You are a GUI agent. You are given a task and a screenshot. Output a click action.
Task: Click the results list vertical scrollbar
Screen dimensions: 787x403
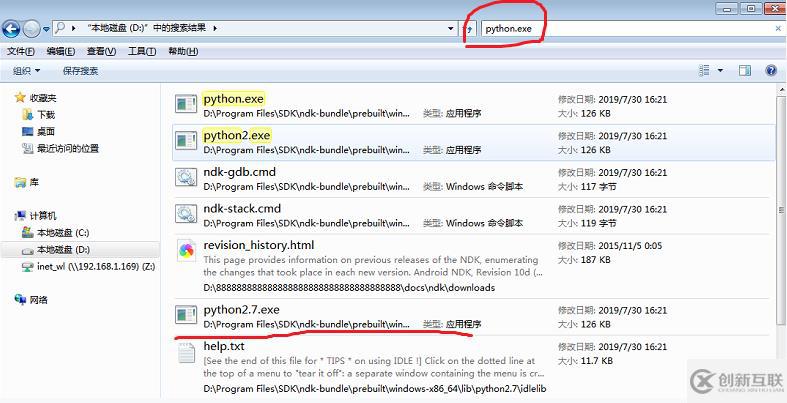point(781,210)
